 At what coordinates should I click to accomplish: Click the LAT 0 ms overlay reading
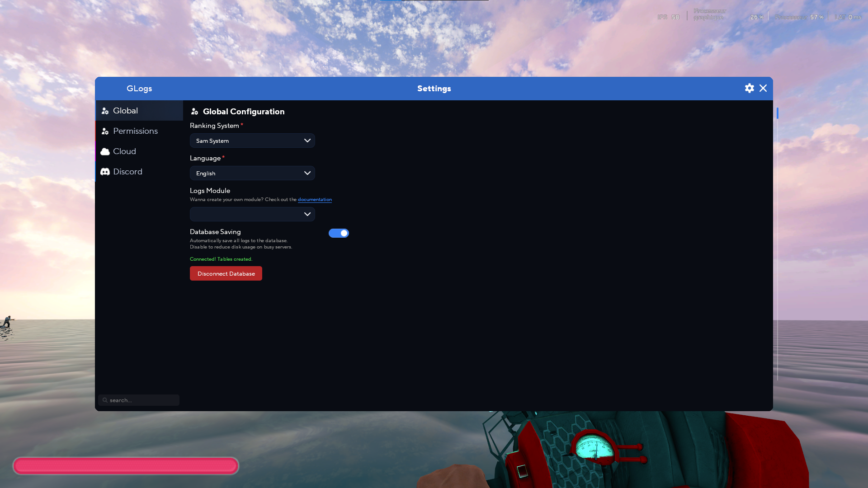click(x=848, y=17)
